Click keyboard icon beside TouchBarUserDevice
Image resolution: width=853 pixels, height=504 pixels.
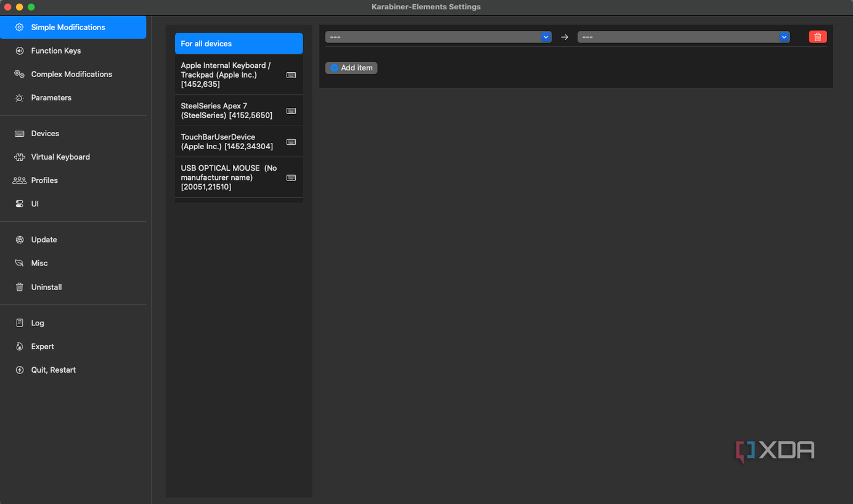tap(291, 142)
